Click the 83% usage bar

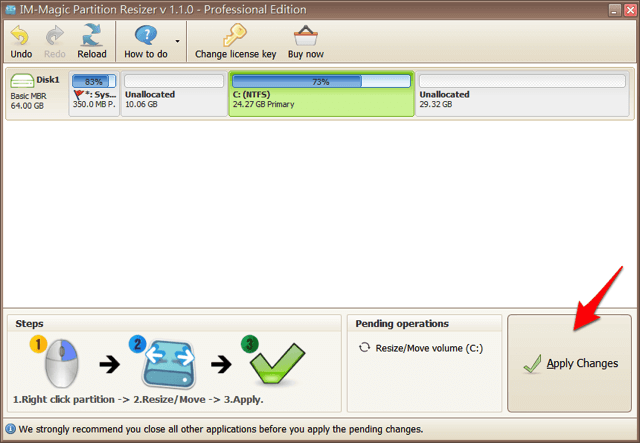click(94, 81)
